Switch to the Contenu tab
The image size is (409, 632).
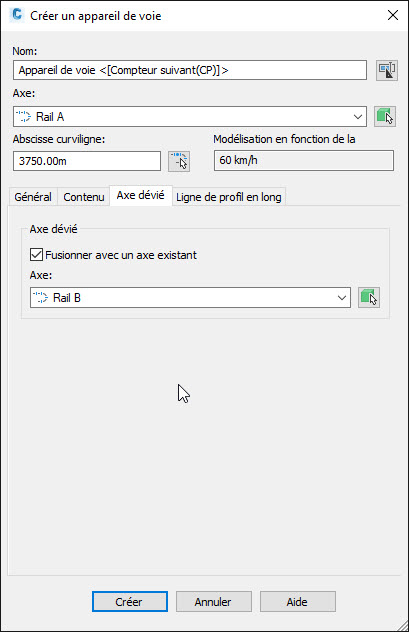(84, 197)
